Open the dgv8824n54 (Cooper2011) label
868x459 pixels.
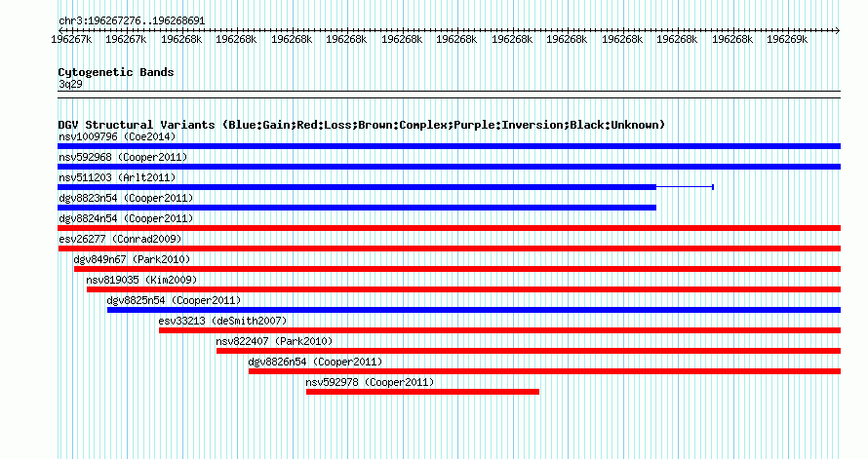pos(126,218)
